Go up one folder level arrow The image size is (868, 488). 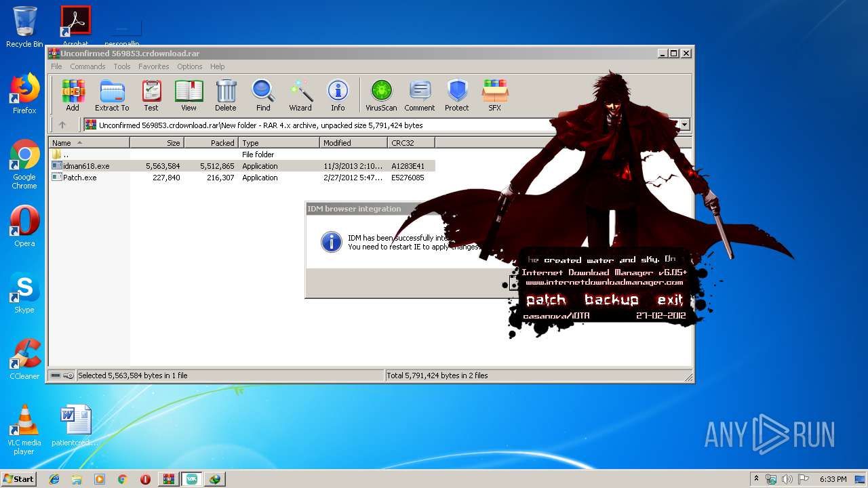[x=62, y=125]
